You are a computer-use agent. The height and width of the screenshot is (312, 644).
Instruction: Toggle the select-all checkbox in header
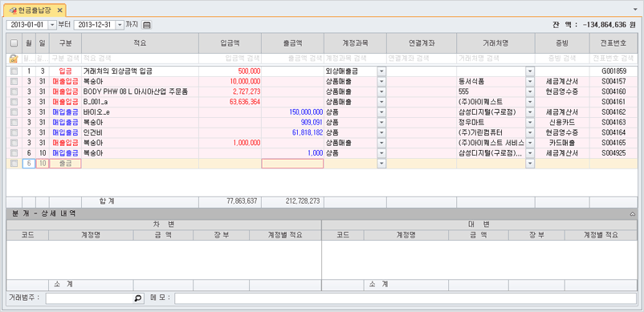click(x=14, y=43)
